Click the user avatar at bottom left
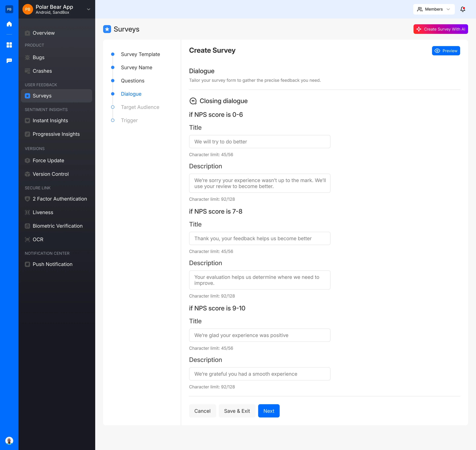Viewport: 476px width, 450px height. pos(9,441)
